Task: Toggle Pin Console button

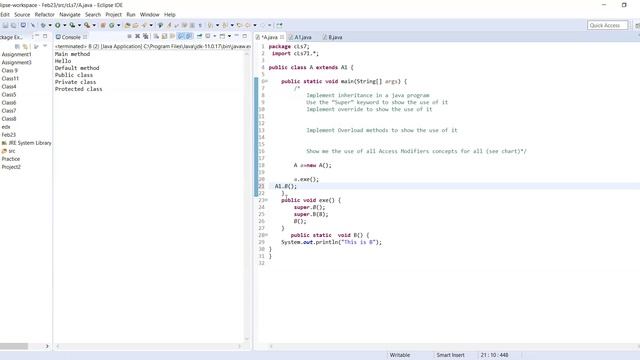Action: pos(200,37)
